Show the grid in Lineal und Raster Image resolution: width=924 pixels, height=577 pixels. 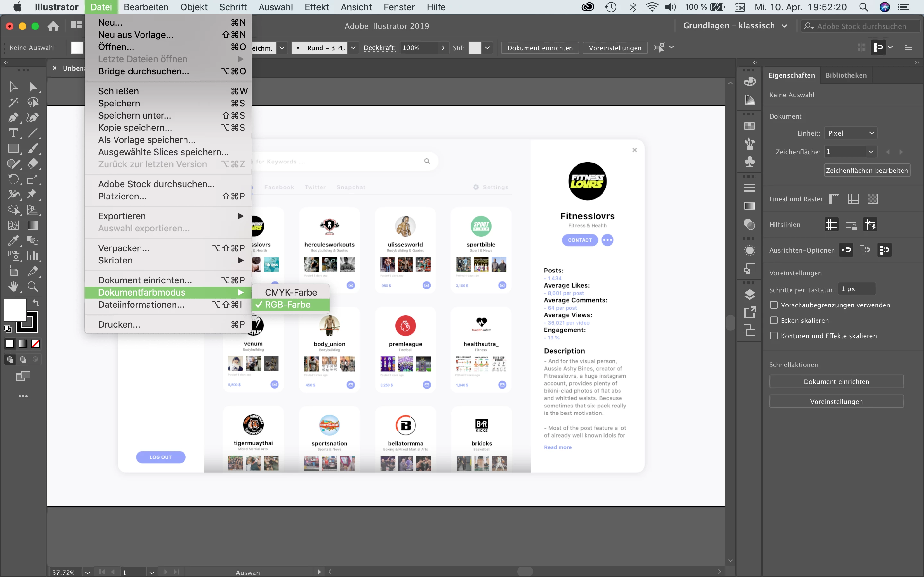pyautogui.click(x=853, y=199)
